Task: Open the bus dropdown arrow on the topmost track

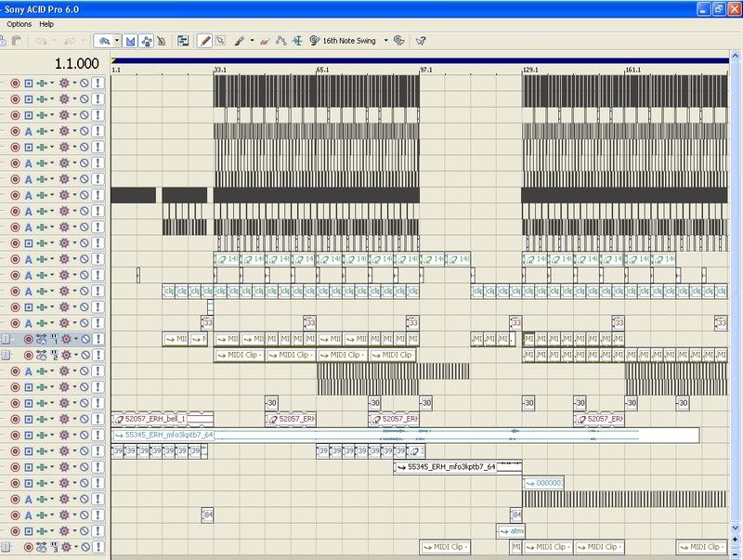Action: [x=52, y=83]
